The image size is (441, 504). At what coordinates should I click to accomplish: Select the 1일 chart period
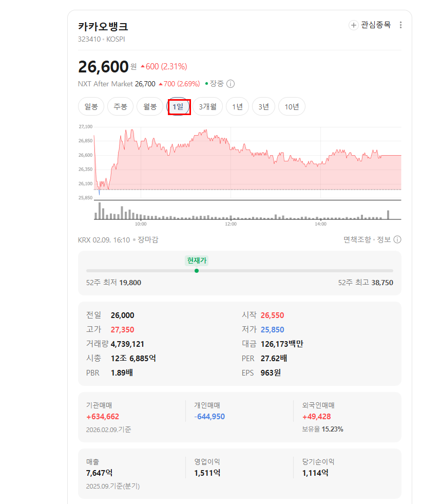[x=178, y=106]
